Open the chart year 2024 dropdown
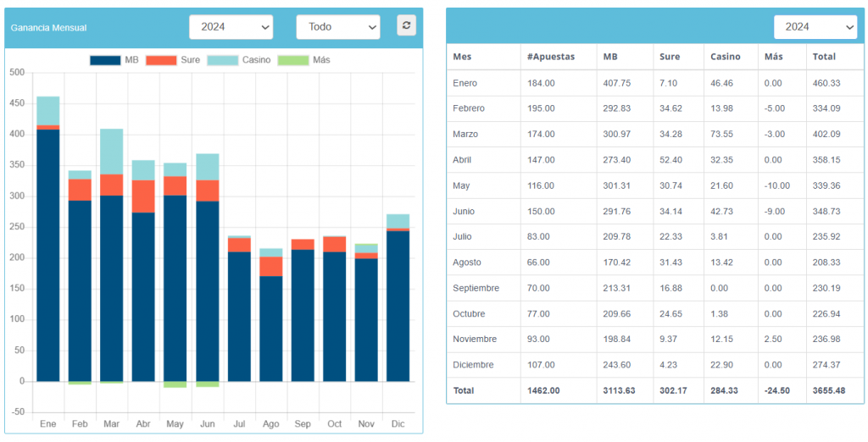 tap(231, 27)
